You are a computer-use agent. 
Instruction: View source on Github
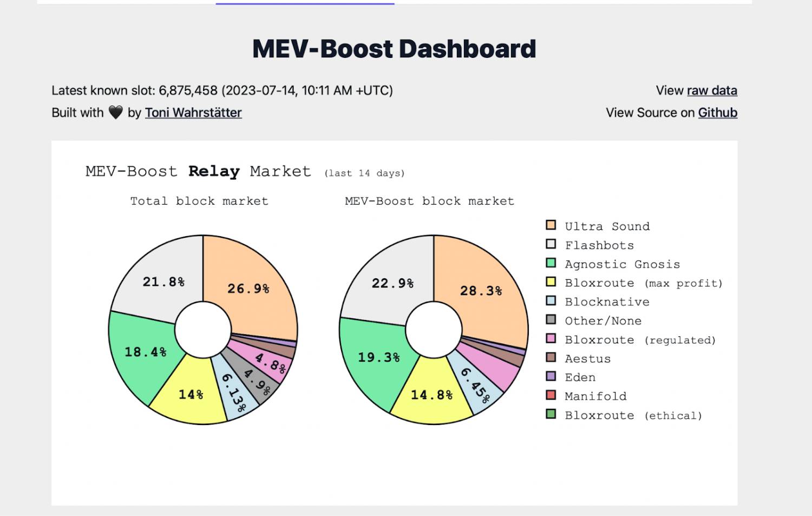pyautogui.click(x=717, y=113)
